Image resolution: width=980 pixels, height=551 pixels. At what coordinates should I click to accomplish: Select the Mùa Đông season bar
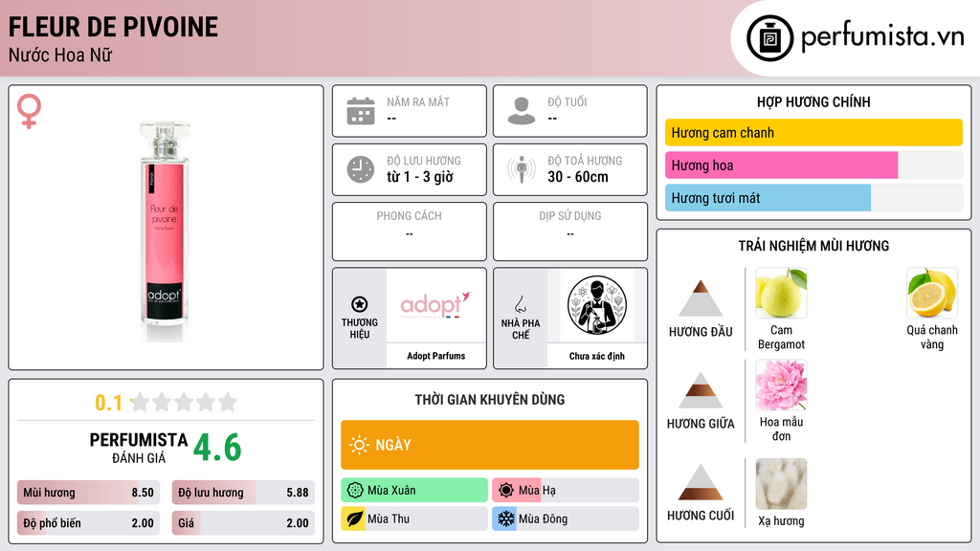pyautogui.click(x=565, y=518)
